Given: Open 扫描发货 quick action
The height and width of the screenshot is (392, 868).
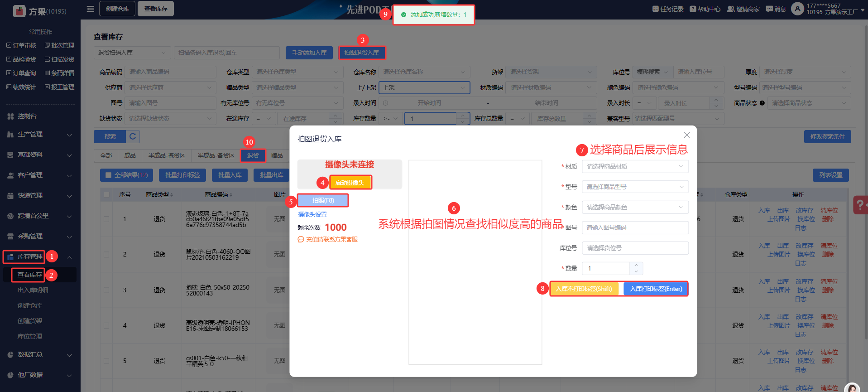Looking at the screenshot, I should point(59,59).
